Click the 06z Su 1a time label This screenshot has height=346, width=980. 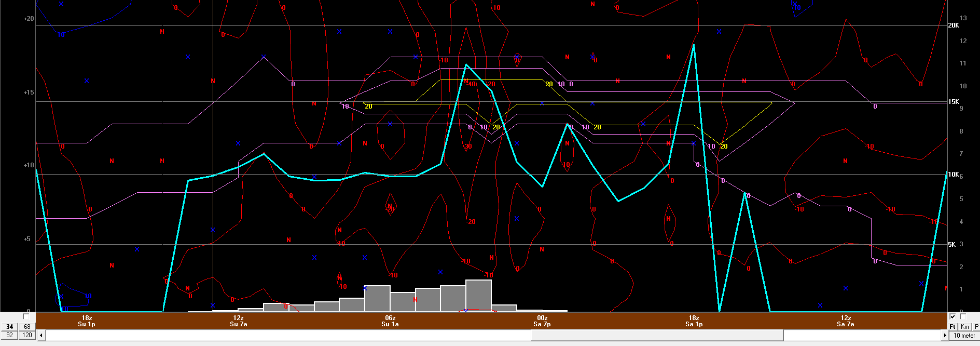click(390, 321)
